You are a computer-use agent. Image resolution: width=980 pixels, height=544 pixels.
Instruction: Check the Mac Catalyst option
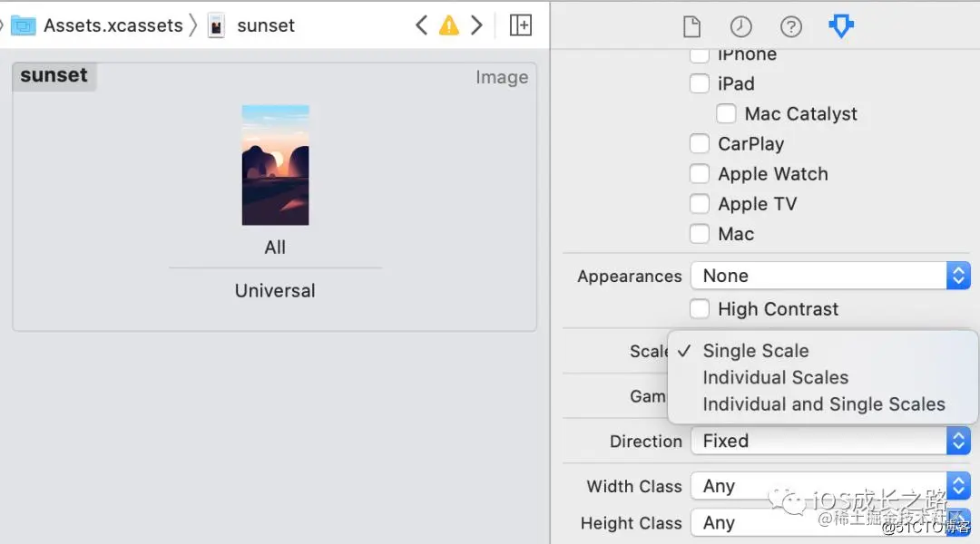click(x=726, y=114)
